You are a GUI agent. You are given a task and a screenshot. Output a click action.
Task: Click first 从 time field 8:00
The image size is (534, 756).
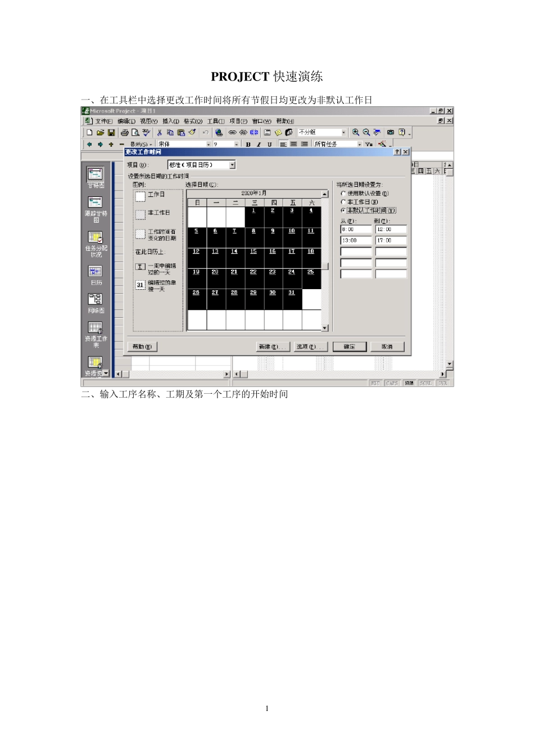(356, 229)
